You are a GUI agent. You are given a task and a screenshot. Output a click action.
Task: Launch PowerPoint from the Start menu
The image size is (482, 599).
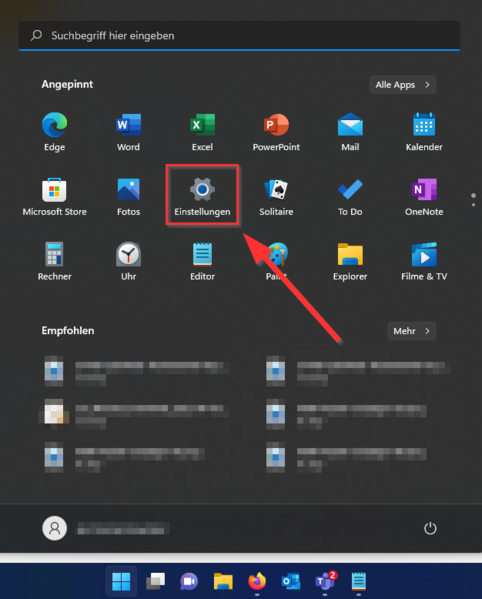(276, 131)
